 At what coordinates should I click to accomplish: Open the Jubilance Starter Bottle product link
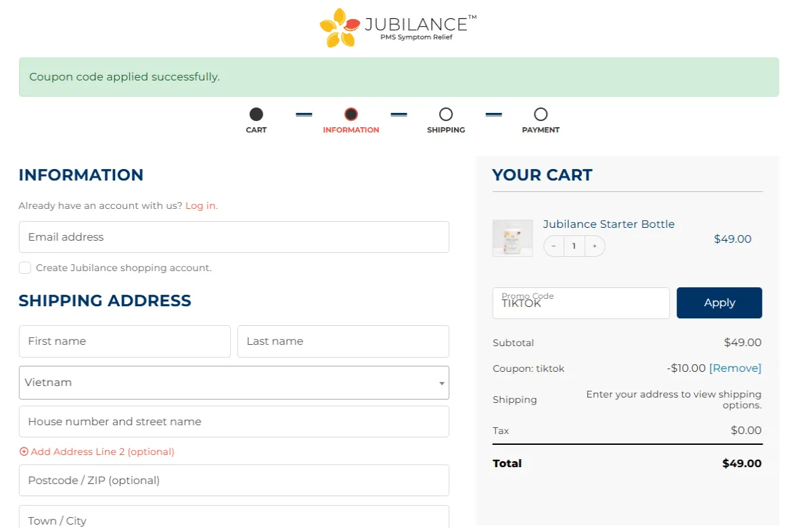pyautogui.click(x=608, y=224)
